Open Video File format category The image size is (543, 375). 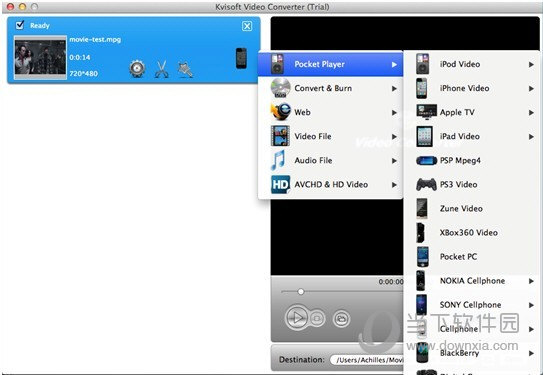pos(331,136)
